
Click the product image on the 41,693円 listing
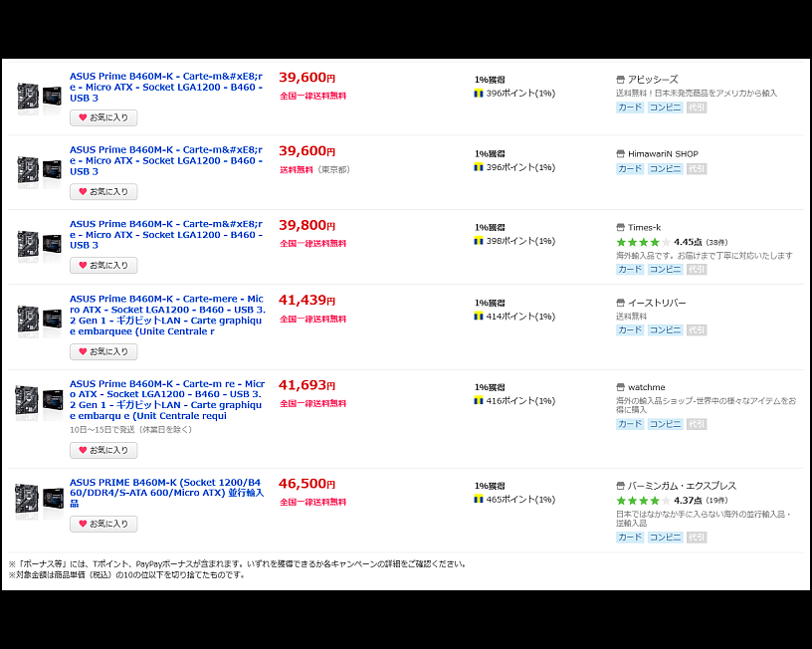[x=38, y=398]
